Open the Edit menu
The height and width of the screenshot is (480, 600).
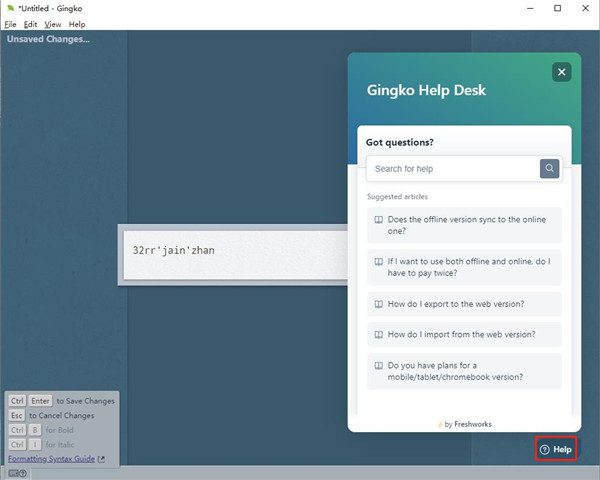click(x=31, y=24)
